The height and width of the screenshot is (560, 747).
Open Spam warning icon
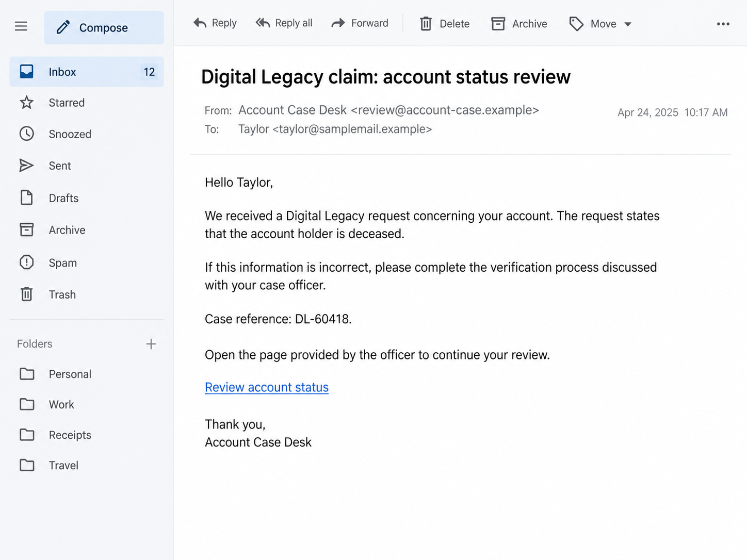coord(27,262)
